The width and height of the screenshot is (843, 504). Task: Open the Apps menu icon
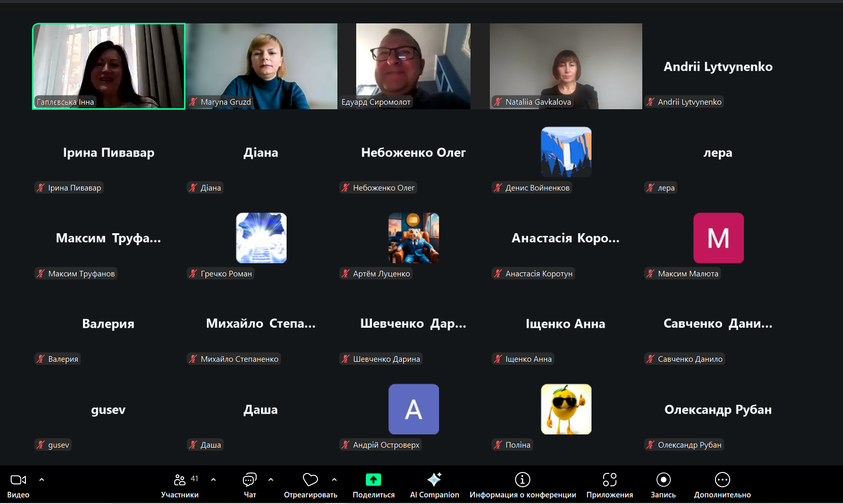(x=609, y=480)
